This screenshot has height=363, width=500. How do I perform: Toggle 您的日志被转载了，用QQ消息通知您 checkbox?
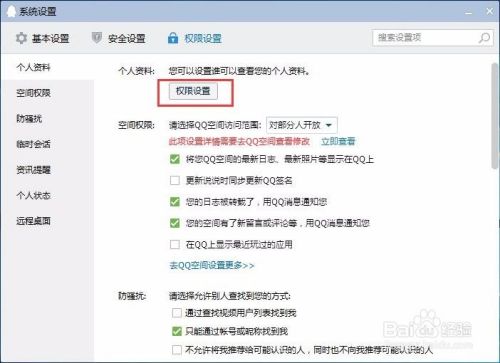175,202
